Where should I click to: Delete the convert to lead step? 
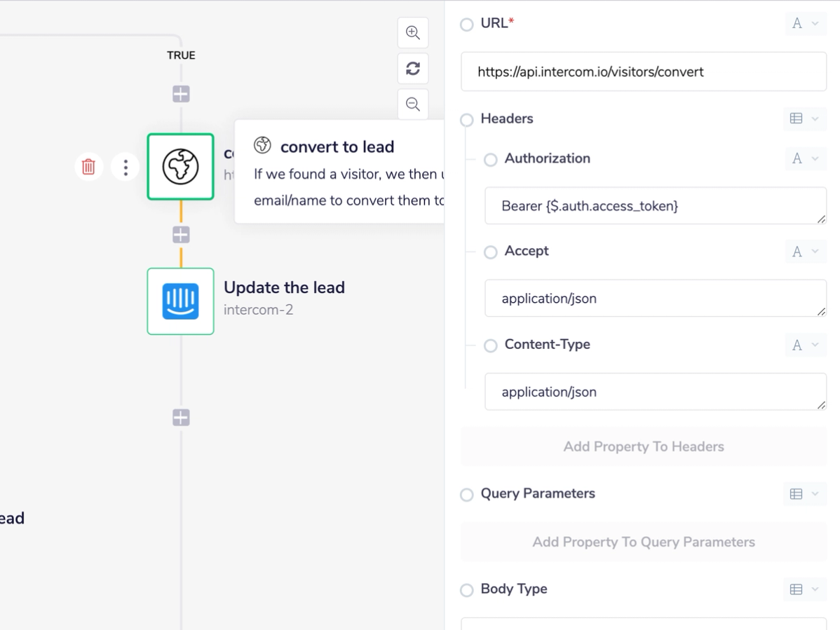point(88,167)
